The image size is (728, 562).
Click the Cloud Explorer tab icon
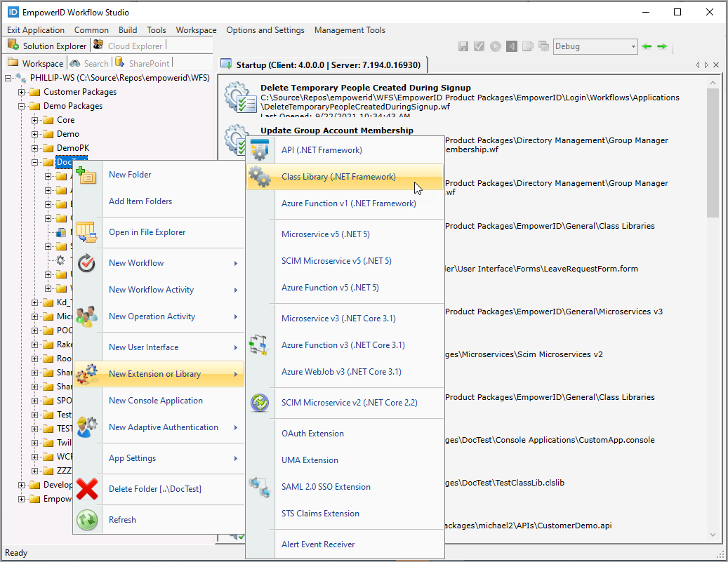[98, 46]
